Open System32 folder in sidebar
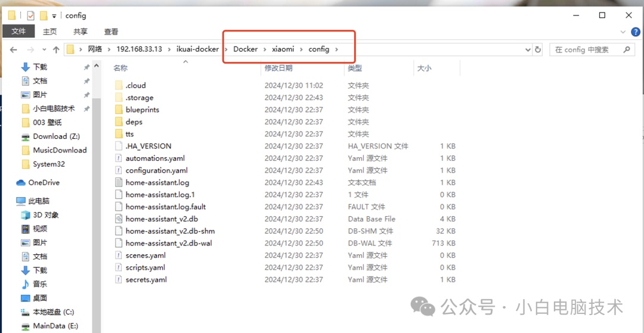Viewport: 644px width, 333px height. coord(48,164)
